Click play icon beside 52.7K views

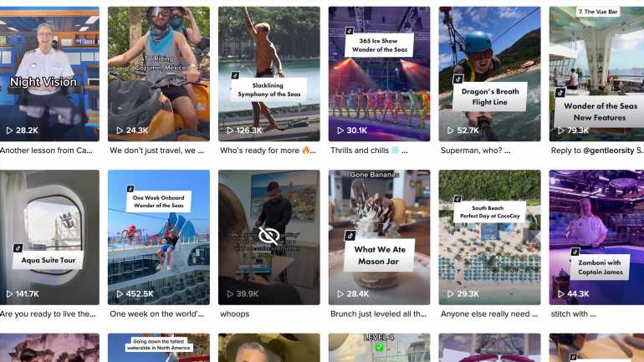click(451, 130)
